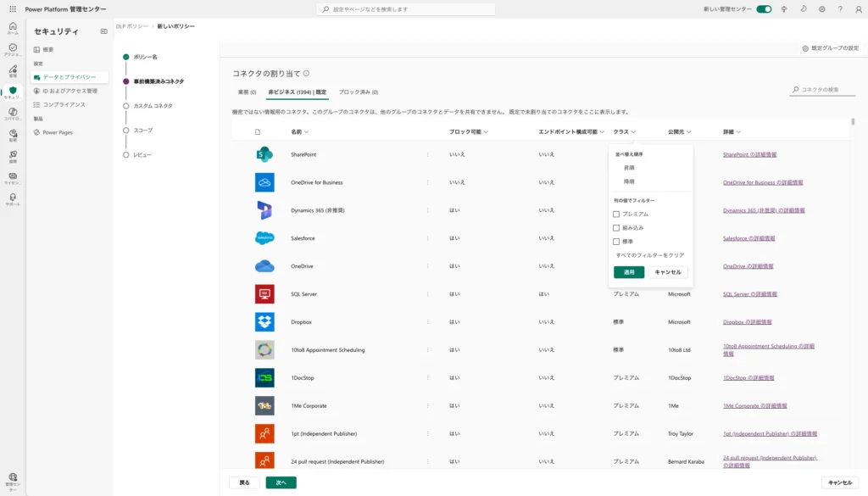Check the 標準 filter checkbox
The image size is (868, 496).
point(616,242)
